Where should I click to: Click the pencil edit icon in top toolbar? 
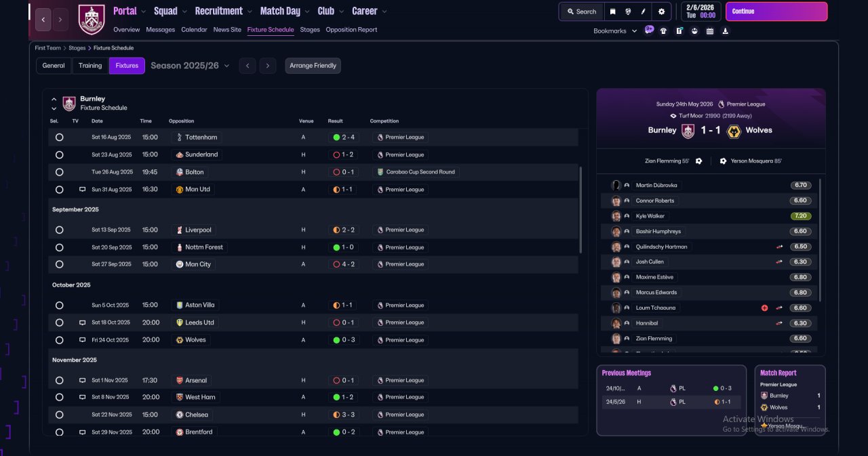pyautogui.click(x=644, y=12)
